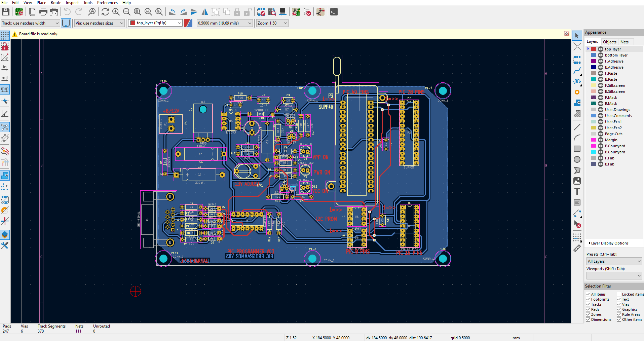Select the Add vias tool

pos(577,92)
